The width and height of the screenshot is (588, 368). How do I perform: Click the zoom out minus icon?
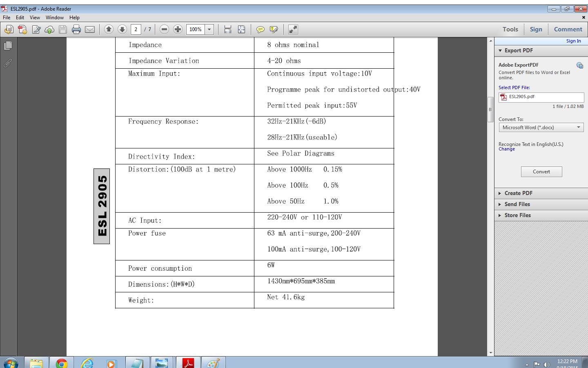tap(164, 29)
